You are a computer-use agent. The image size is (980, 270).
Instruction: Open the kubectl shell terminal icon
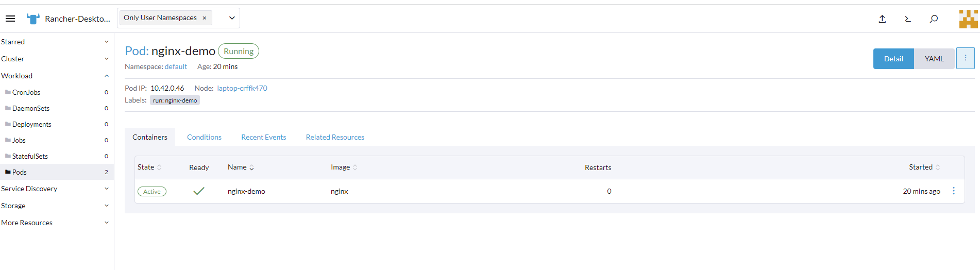point(908,19)
